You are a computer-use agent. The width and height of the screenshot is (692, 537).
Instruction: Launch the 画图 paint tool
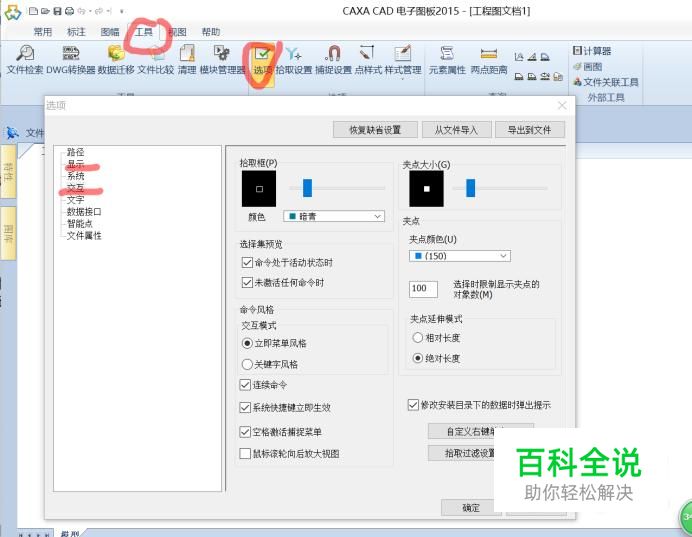[587, 67]
